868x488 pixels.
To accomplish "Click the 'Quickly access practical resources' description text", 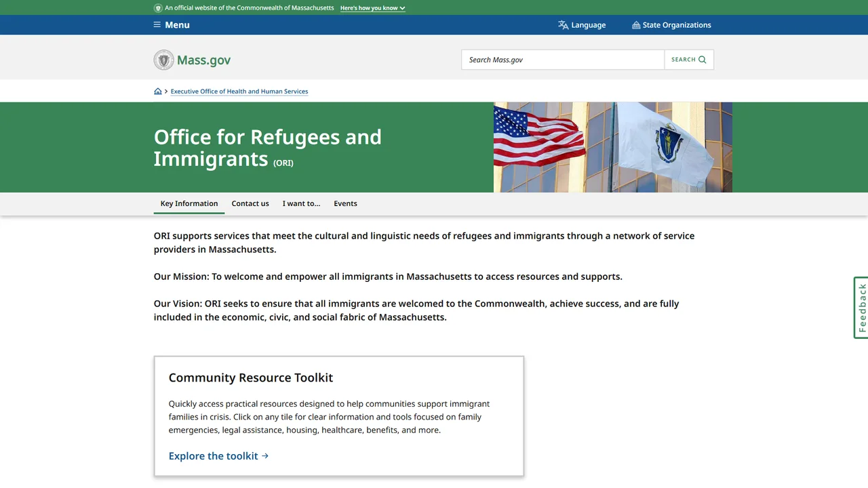I will click(x=329, y=417).
